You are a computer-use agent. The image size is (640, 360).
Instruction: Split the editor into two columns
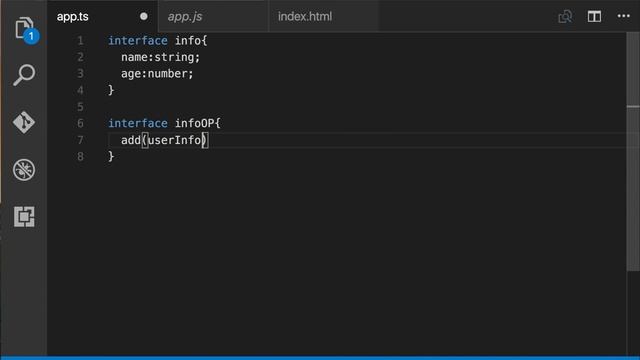[594, 16]
